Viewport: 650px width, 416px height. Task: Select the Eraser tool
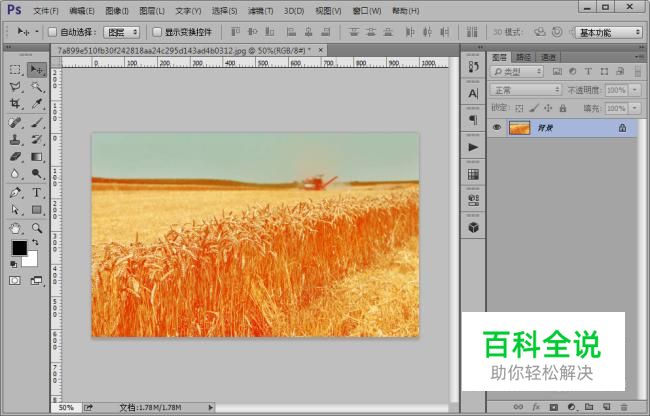point(15,157)
